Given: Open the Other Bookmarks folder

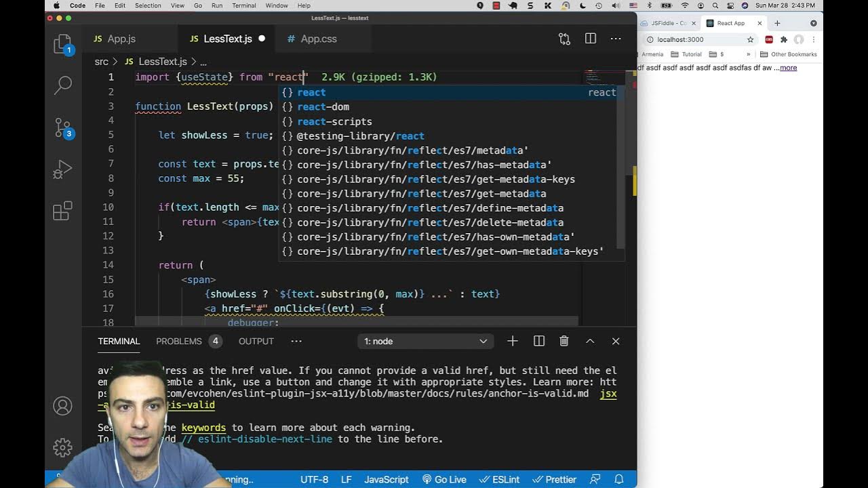Looking at the screenshot, I should [789, 54].
